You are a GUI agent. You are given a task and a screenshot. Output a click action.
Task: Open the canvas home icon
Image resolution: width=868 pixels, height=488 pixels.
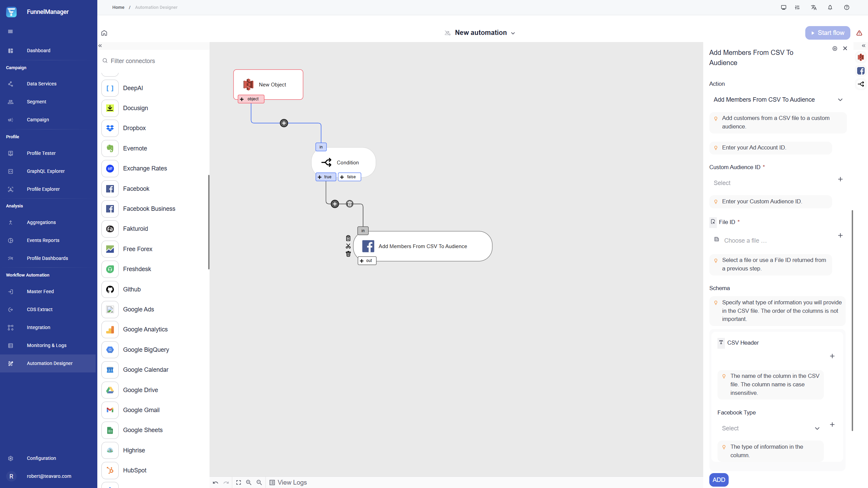click(104, 33)
